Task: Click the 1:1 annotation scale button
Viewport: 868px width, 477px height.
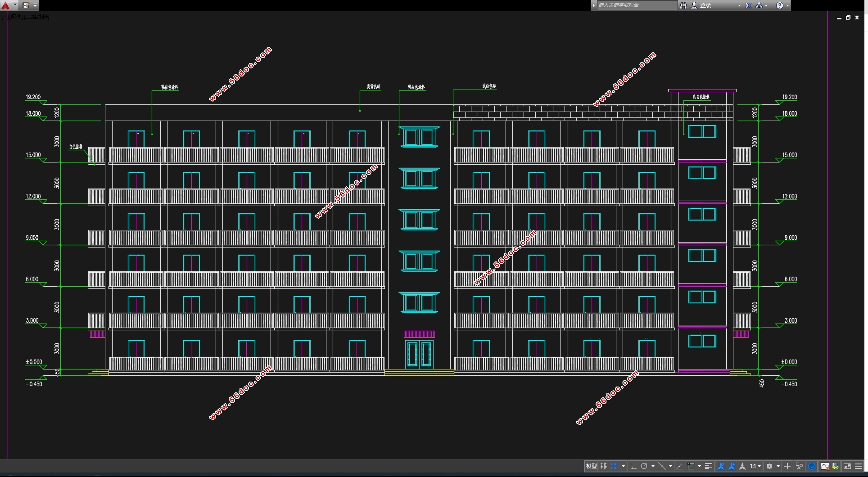Action: click(x=753, y=466)
